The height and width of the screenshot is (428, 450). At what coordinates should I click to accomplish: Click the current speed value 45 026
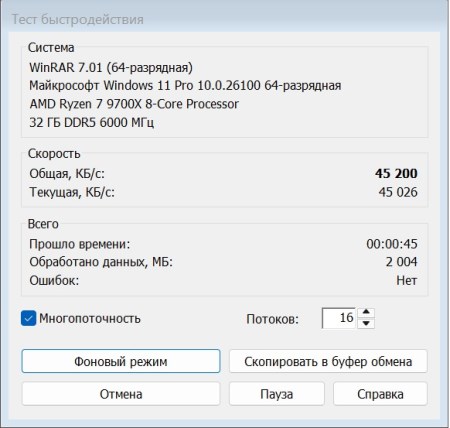point(398,192)
